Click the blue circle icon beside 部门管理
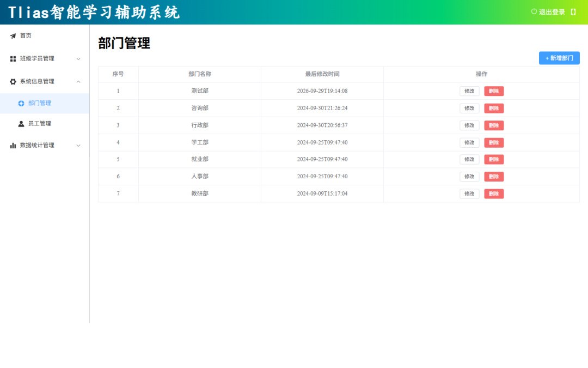Viewport: 588px width, 368px height. point(21,103)
